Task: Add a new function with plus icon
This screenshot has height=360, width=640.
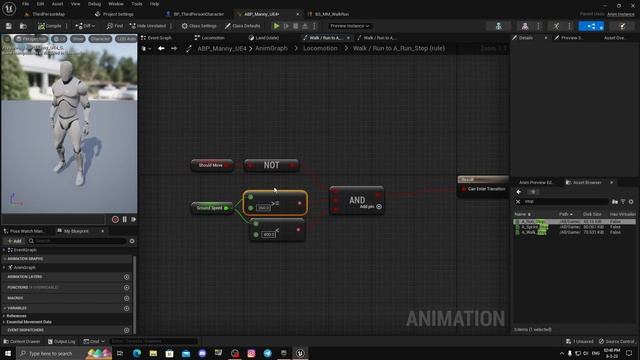Action: tap(127, 287)
